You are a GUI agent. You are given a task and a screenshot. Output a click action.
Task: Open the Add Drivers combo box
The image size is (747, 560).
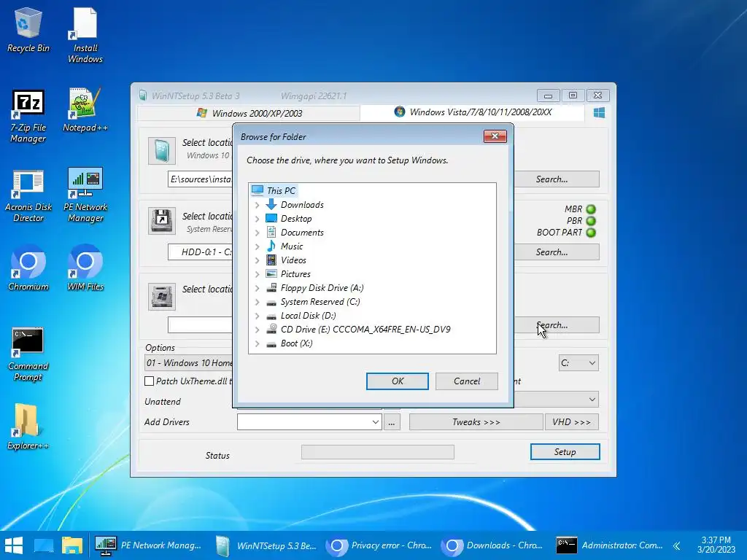point(309,422)
